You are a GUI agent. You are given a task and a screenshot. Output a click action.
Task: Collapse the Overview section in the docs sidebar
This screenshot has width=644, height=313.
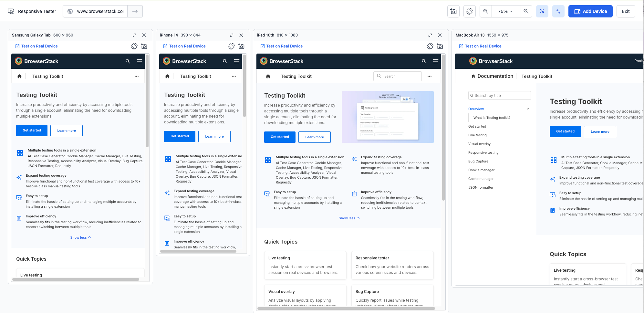click(x=527, y=109)
